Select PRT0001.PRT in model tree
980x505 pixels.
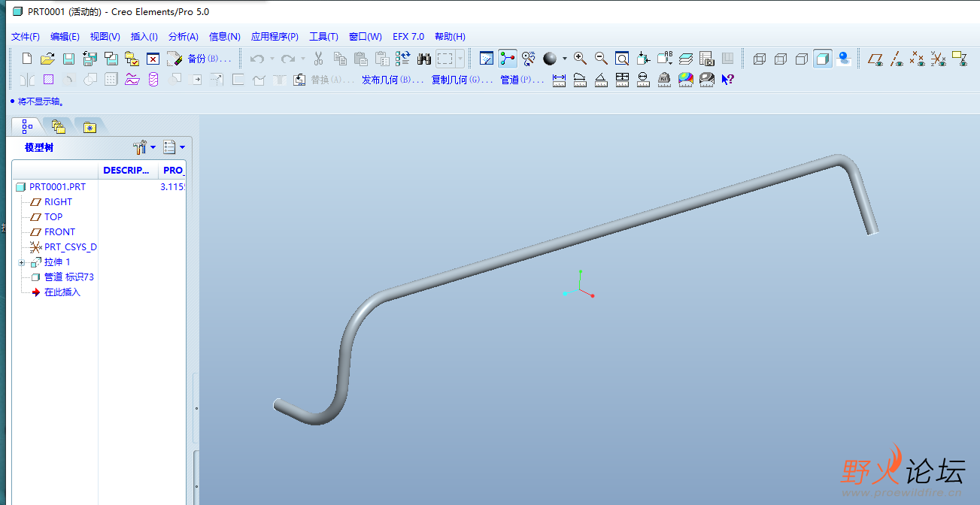(57, 187)
